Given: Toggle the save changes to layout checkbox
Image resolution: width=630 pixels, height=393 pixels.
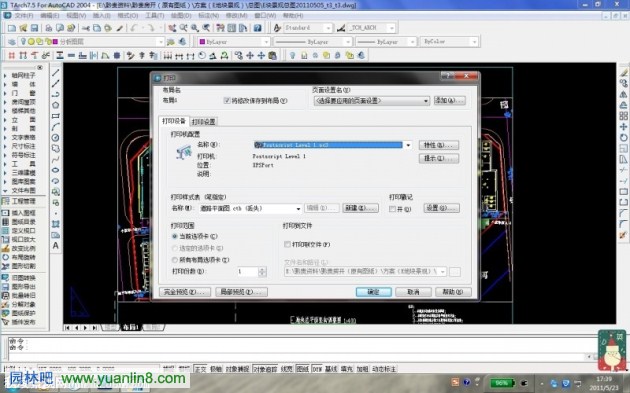Looking at the screenshot, I should [227, 101].
